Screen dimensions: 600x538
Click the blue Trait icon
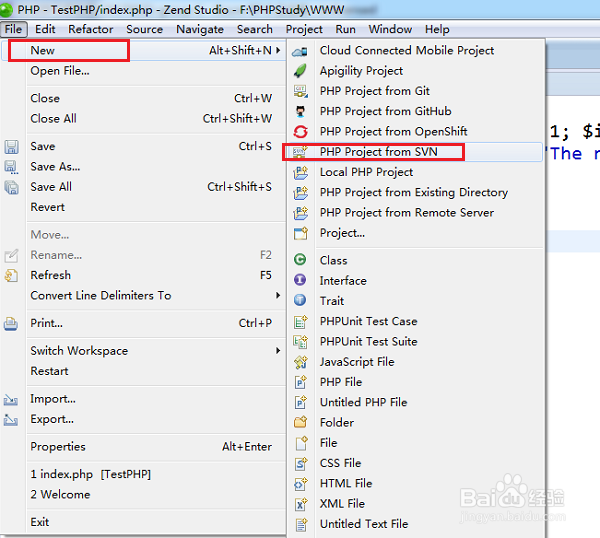click(300, 300)
